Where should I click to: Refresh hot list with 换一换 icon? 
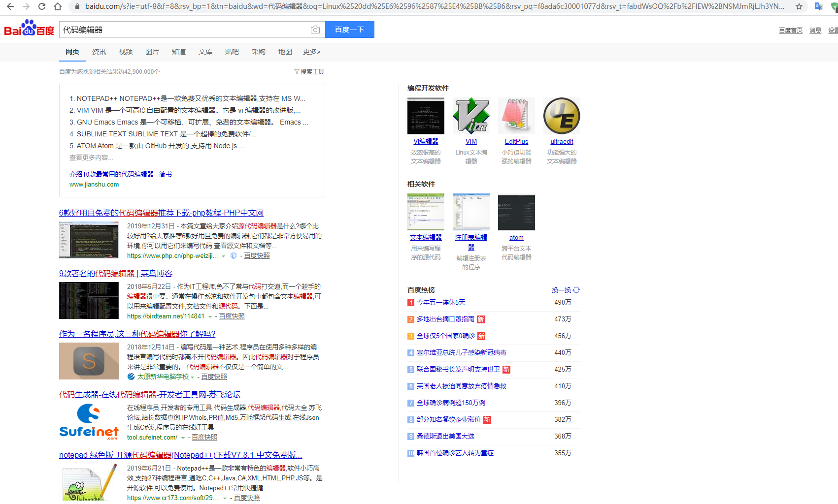tap(576, 290)
